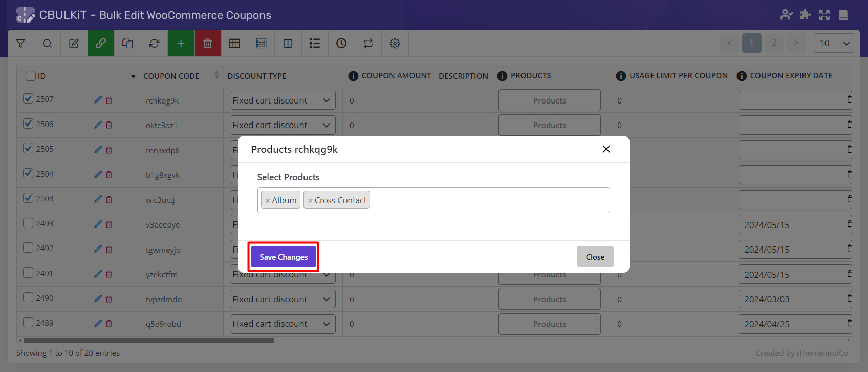This screenshot has width=868, height=372.
Task: Expand the rows-per-page dropdown showing 10
Action: (834, 43)
